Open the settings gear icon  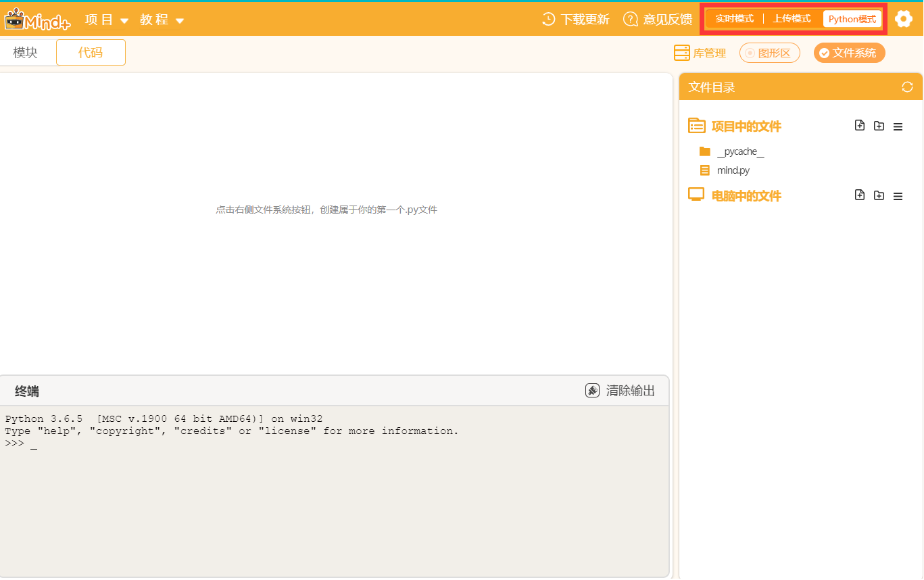click(904, 19)
